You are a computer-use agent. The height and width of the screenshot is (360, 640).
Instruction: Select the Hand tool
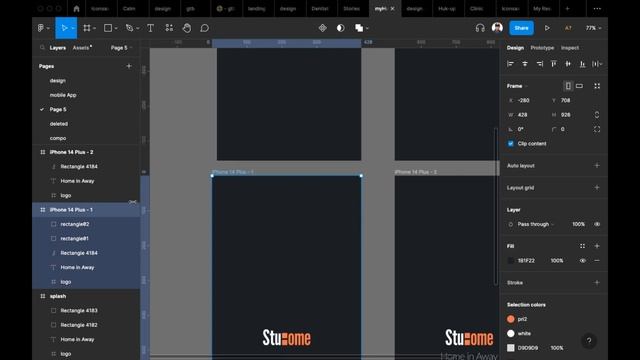[187, 28]
